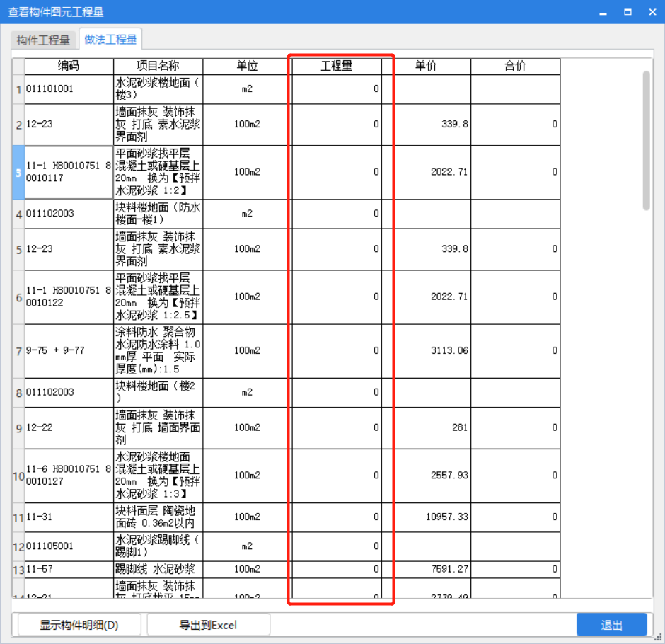
Task: Click code cell 12-23 in row 2
Action: [69, 125]
